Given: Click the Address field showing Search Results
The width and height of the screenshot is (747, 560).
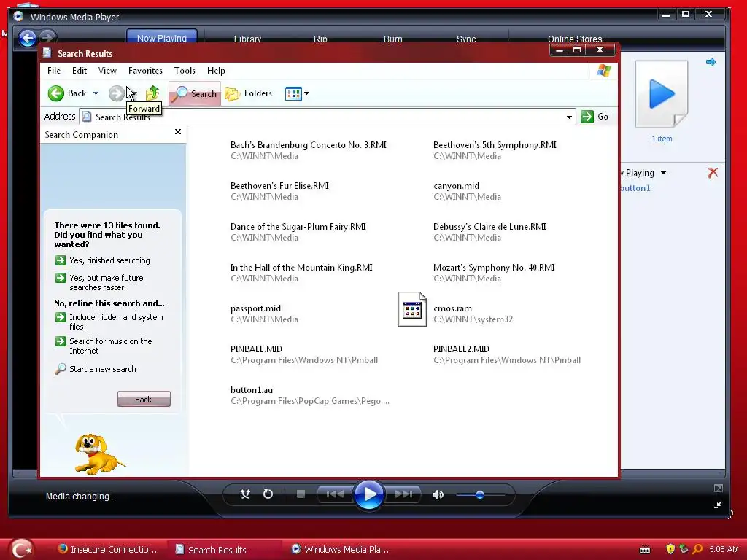Looking at the screenshot, I should 328,117.
